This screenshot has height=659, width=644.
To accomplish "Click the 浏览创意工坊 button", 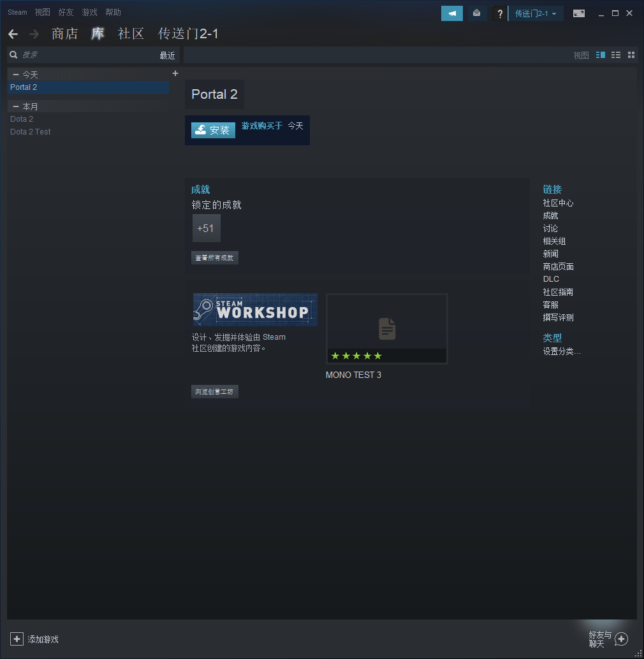I will click(x=215, y=391).
